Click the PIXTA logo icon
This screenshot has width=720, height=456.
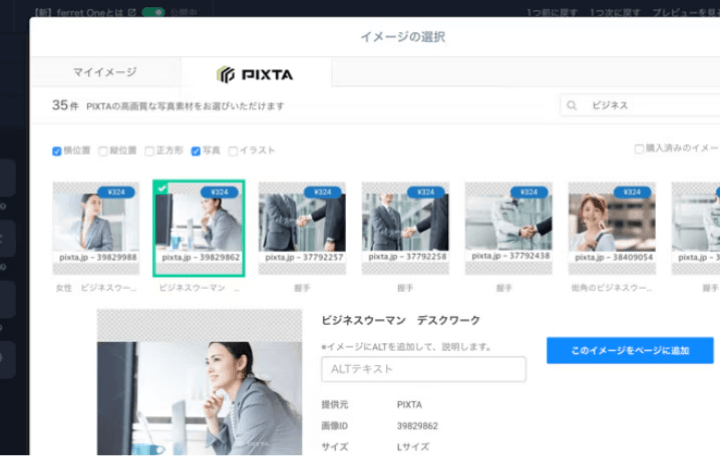tap(225, 74)
